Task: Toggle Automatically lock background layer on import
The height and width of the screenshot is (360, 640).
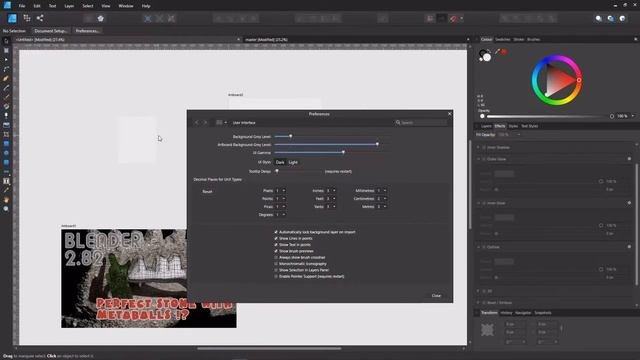Action: (x=276, y=232)
